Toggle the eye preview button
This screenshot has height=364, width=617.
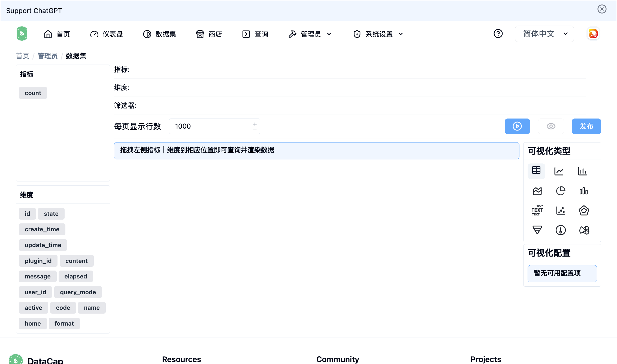click(551, 126)
